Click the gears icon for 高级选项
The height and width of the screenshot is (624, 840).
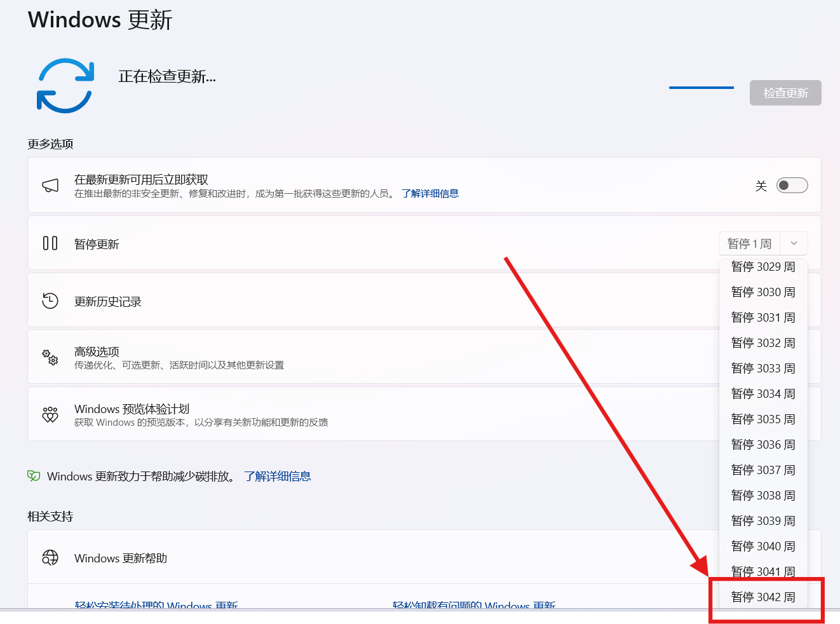click(x=50, y=357)
